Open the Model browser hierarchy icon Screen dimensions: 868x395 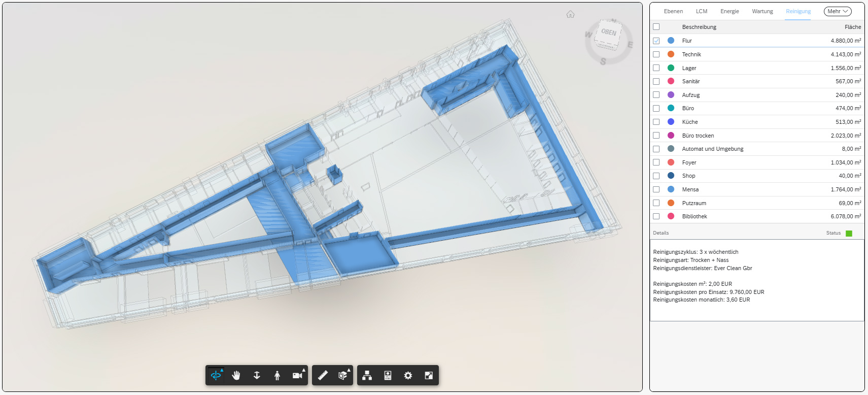point(367,376)
